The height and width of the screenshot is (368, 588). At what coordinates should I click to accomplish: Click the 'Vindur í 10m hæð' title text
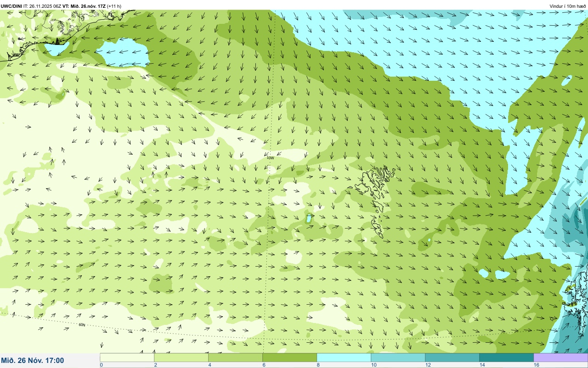pos(568,6)
